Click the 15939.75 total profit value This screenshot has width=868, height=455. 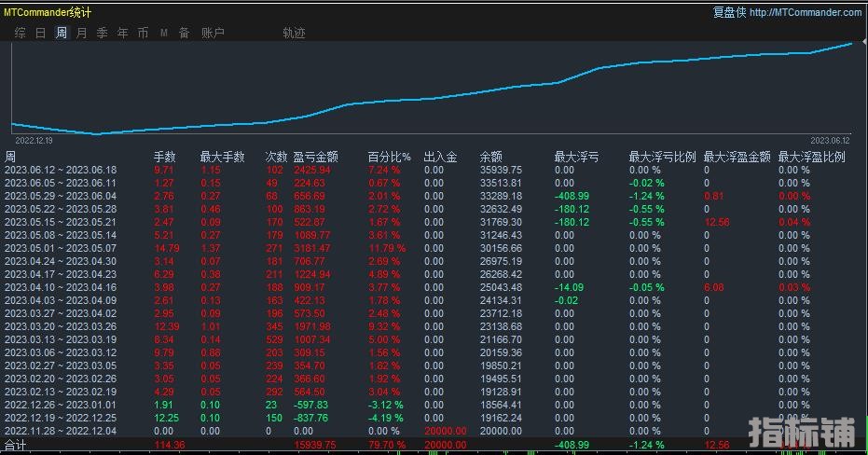(315, 445)
